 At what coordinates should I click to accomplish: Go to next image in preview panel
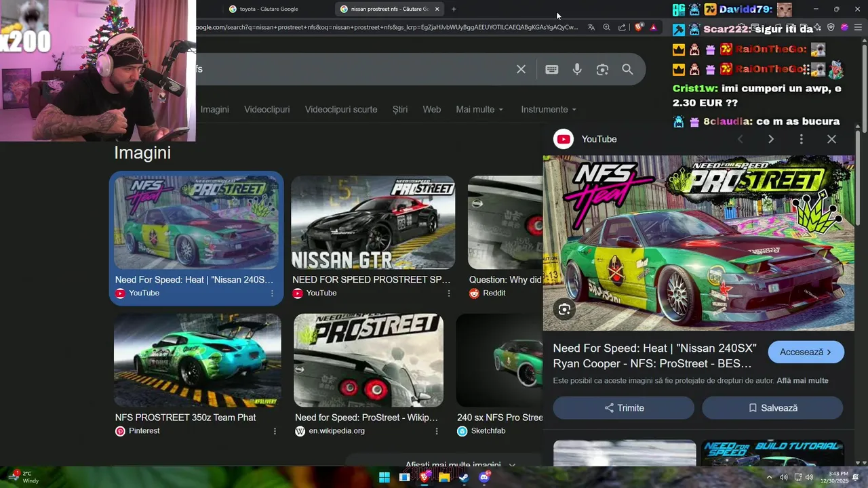click(771, 139)
